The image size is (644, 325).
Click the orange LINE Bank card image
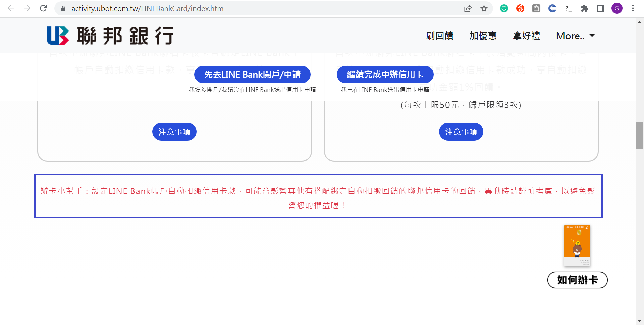click(x=577, y=246)
